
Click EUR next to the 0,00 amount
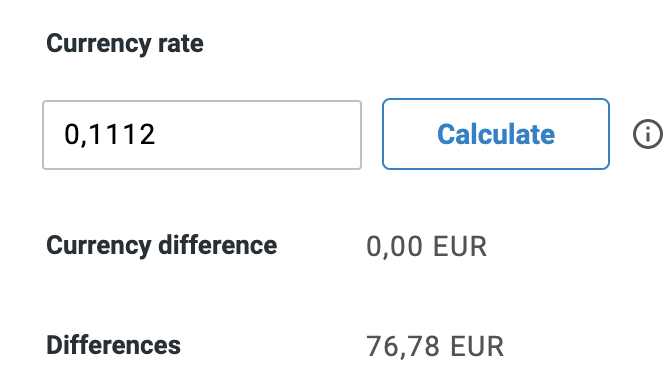(460, 247)
